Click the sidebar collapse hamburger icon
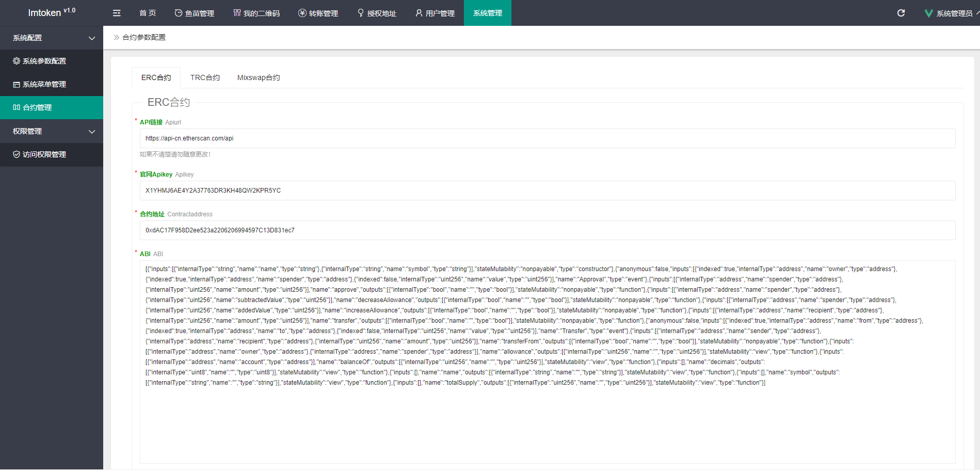Image resolution: width=980 pixels, height=472 pixels. (x=117, y=13)
